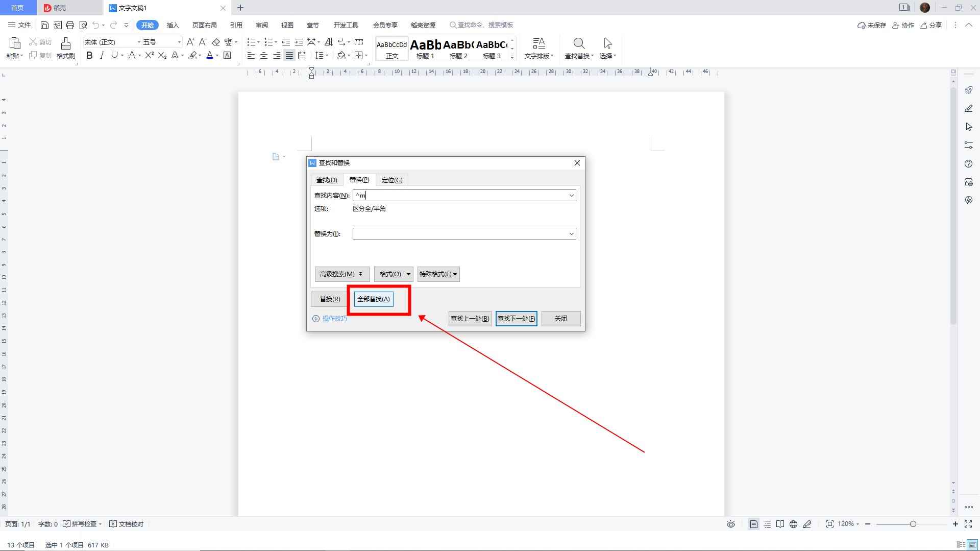The image size is (980, 551).
Task: Click the 全部替换(A) button
Action: [373, 299]
